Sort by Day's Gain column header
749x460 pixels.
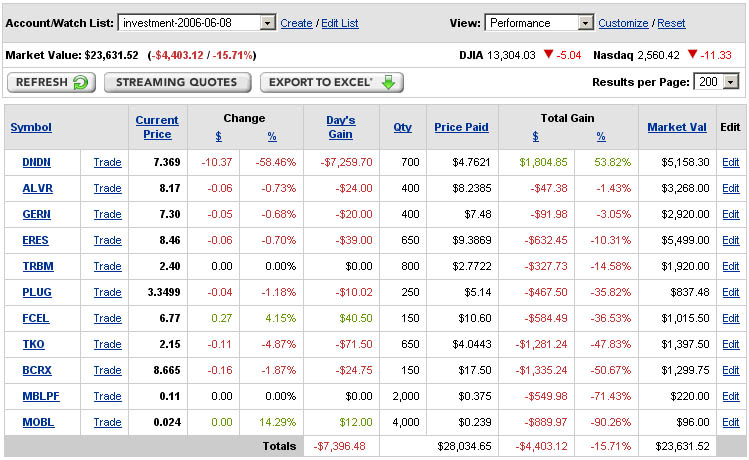tap(341, 127)
